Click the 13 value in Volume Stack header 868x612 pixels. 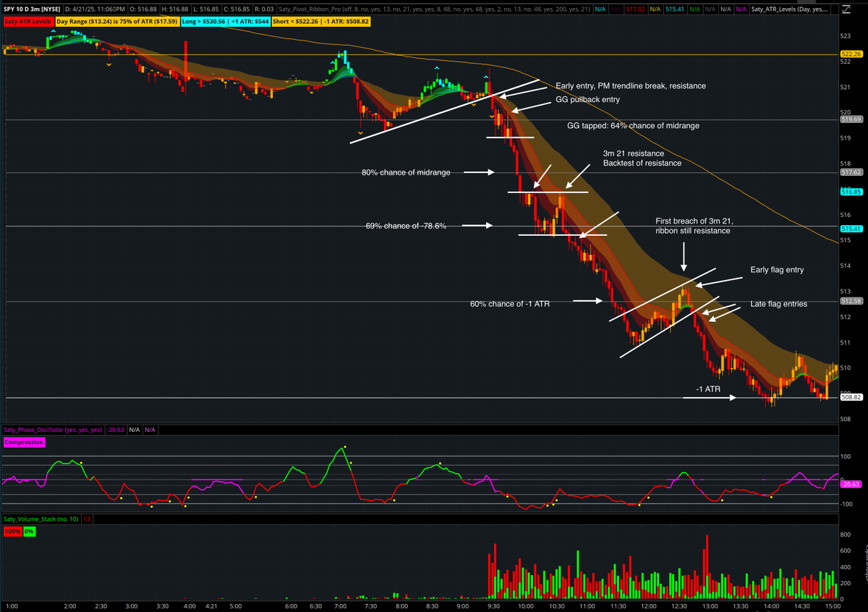point(87,519)
